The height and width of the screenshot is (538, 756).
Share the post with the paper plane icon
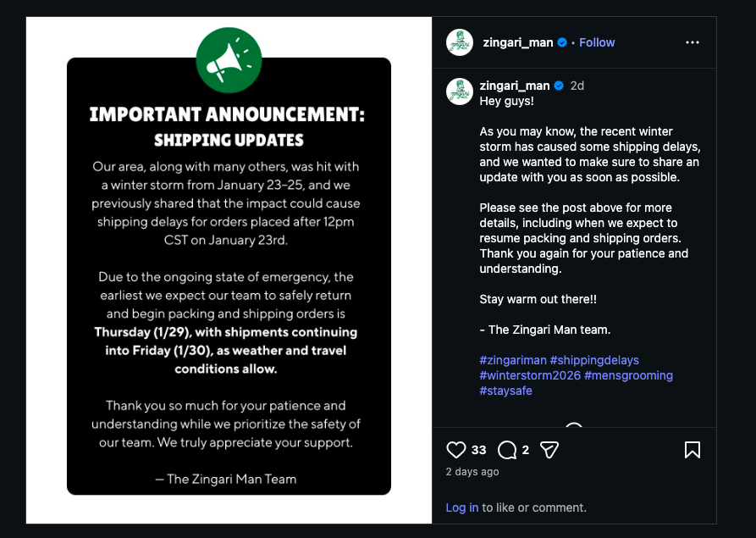coord(549,450)
